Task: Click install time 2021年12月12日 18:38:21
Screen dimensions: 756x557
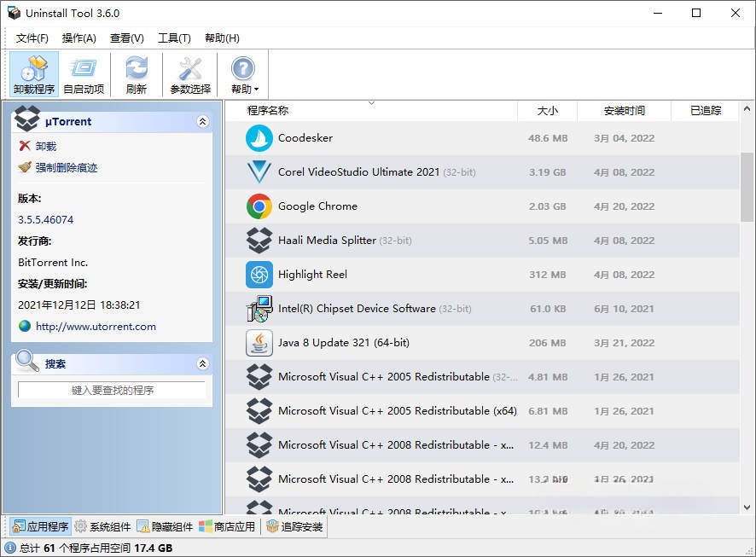Action: click(79, 305)
